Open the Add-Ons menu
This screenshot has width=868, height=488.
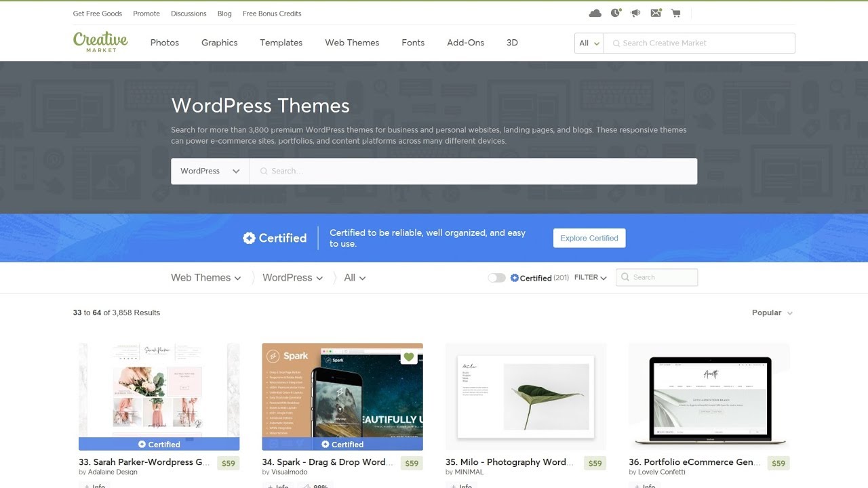coord(466,43)
